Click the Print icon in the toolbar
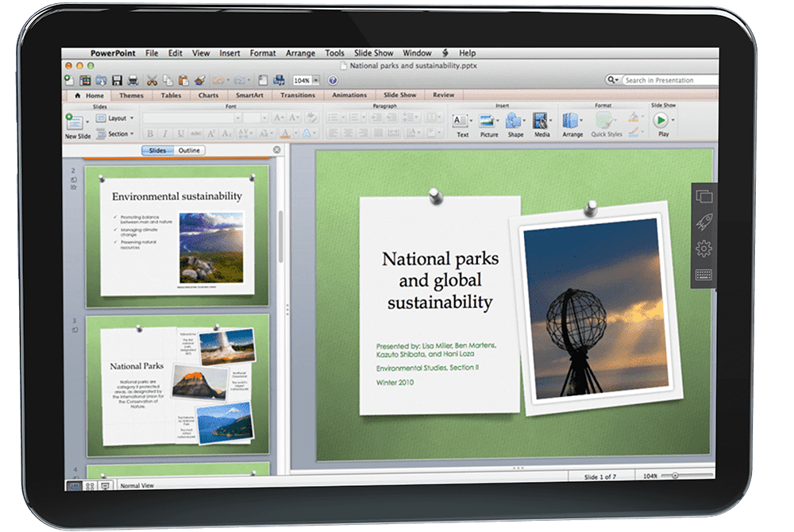This screenshot has height=532, width=794. (133, 80)
